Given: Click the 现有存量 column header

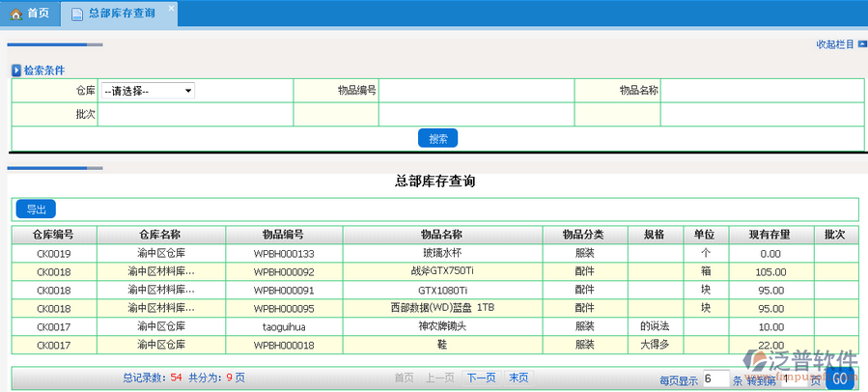Looking at the screenshot, I should click(x=769, y=235).
